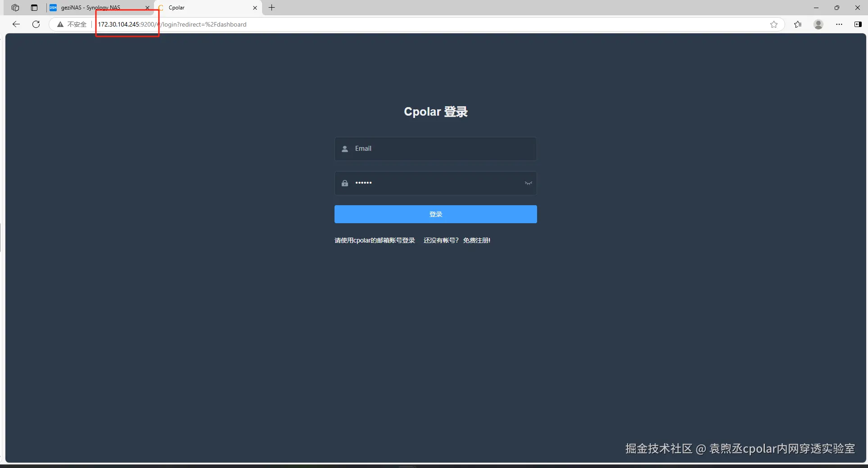Viewport: 868px width, 468px height.
Task: Click the blue 登录 login button
Action: coord(435,214)
